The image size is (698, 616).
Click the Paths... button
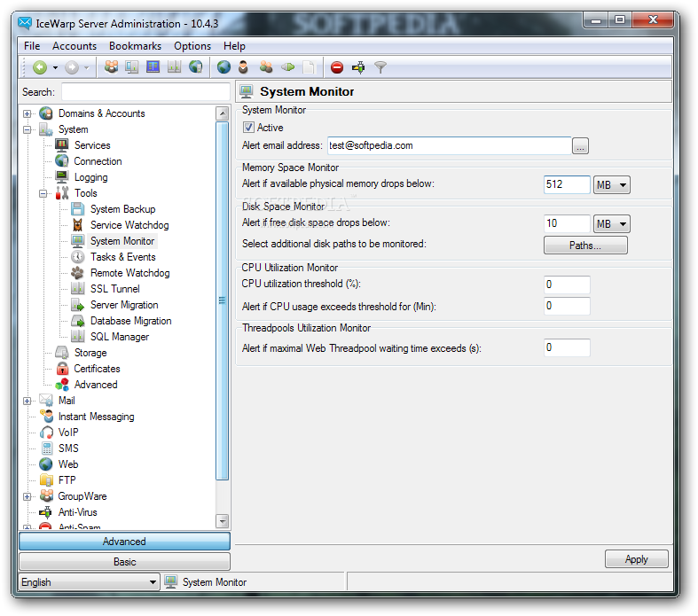[x=585, y=245]
